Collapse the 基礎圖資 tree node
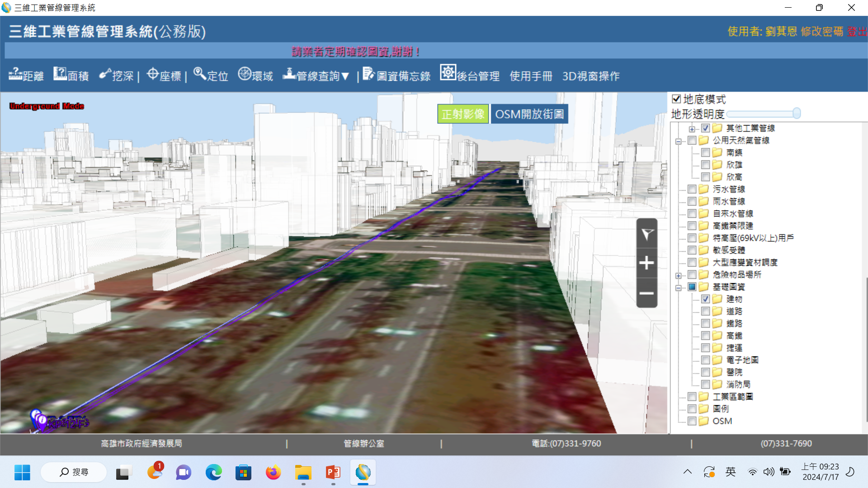Viewport: 868px width, 488px height. coord(678,287)
